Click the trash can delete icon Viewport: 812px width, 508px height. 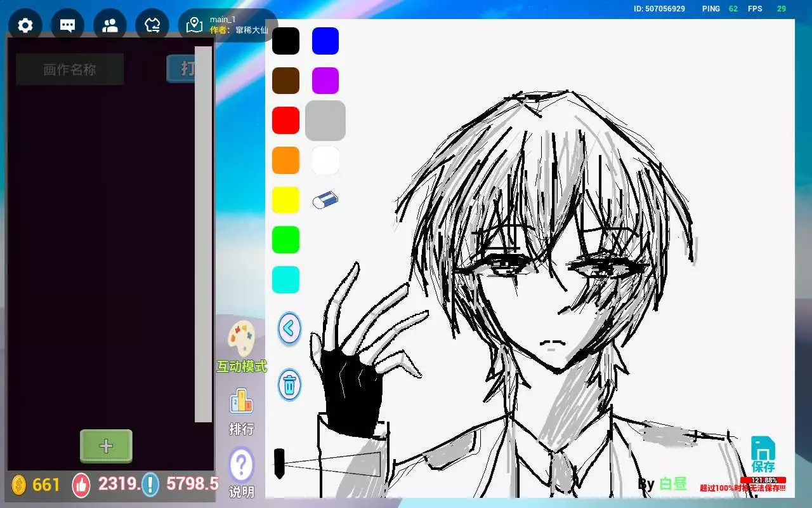[x=289, y=385]
